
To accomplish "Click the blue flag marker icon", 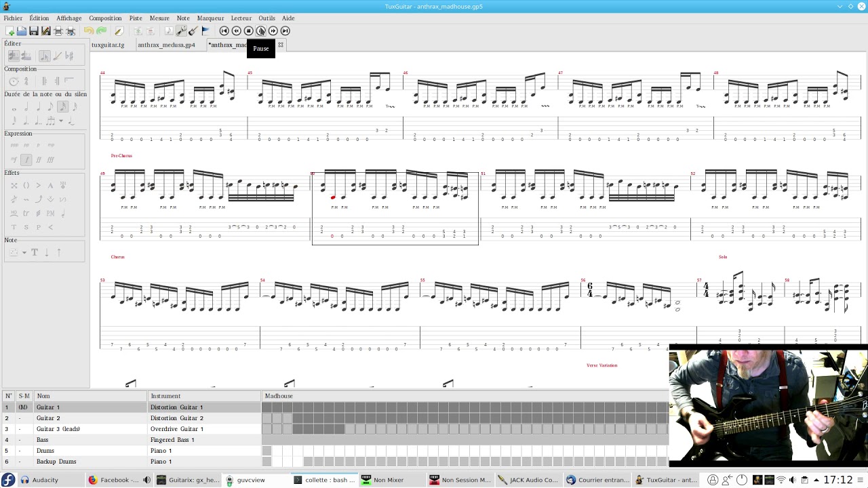I will tap(205, 30).
